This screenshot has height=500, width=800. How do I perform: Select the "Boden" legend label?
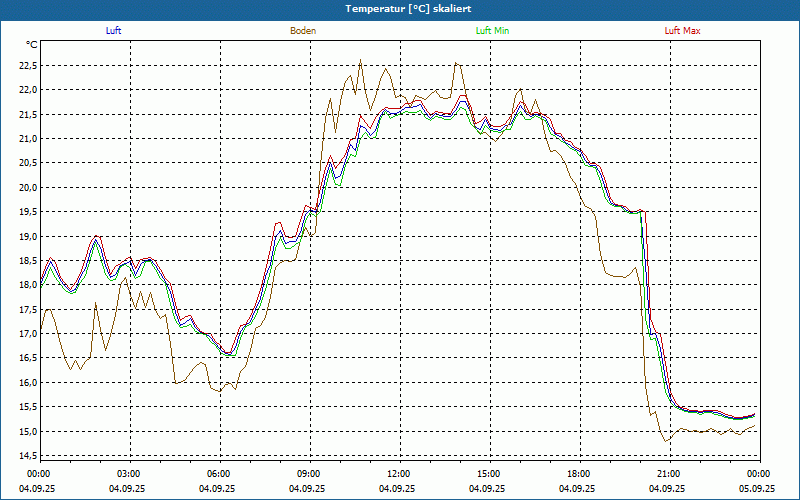(303, 31)
